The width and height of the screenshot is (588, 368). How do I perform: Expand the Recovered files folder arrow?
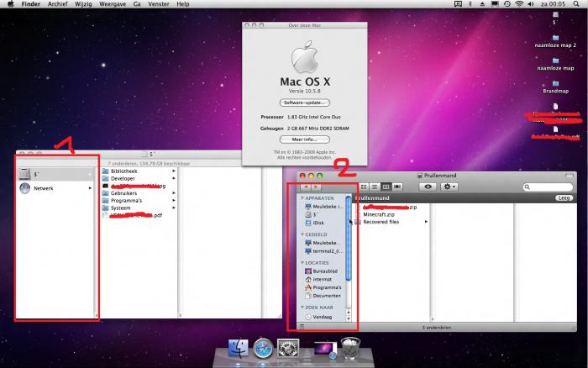click(x=426, y=222)
